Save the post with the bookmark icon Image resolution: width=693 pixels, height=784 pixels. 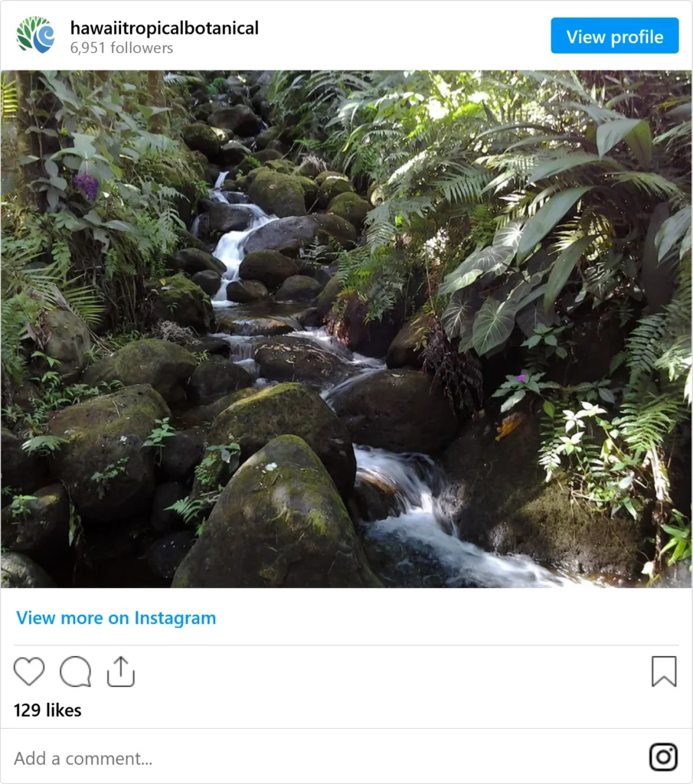pyautogui.click(x=664, y=671)
